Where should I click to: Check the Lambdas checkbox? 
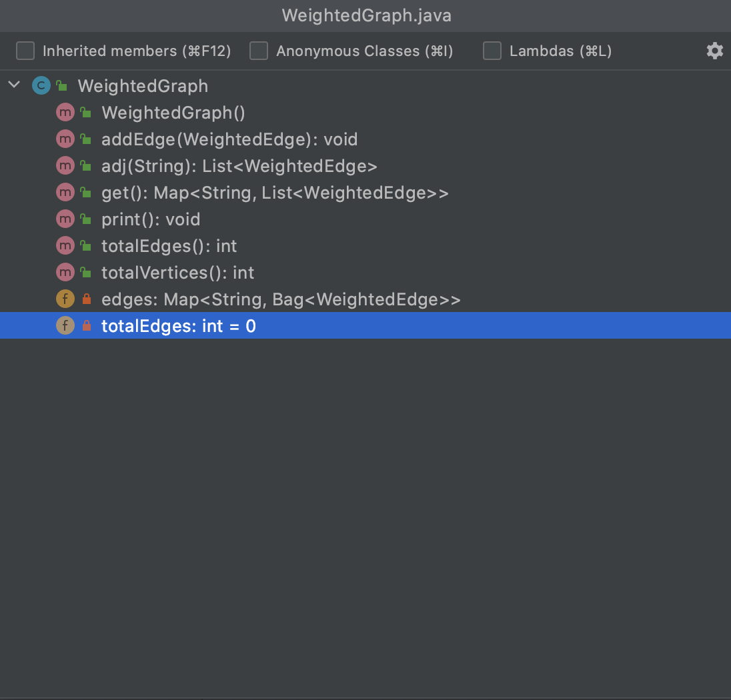492,51
